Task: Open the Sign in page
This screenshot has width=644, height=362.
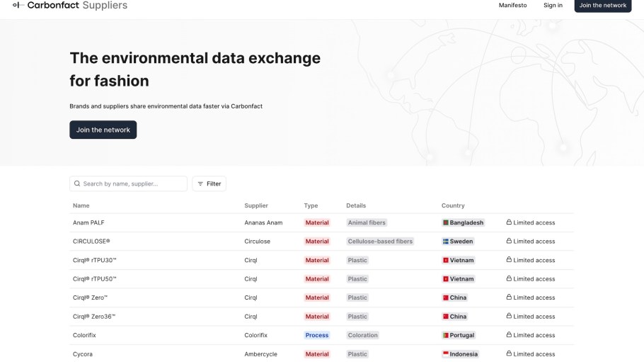Action: pyautogui.click(x=553, y=6)
